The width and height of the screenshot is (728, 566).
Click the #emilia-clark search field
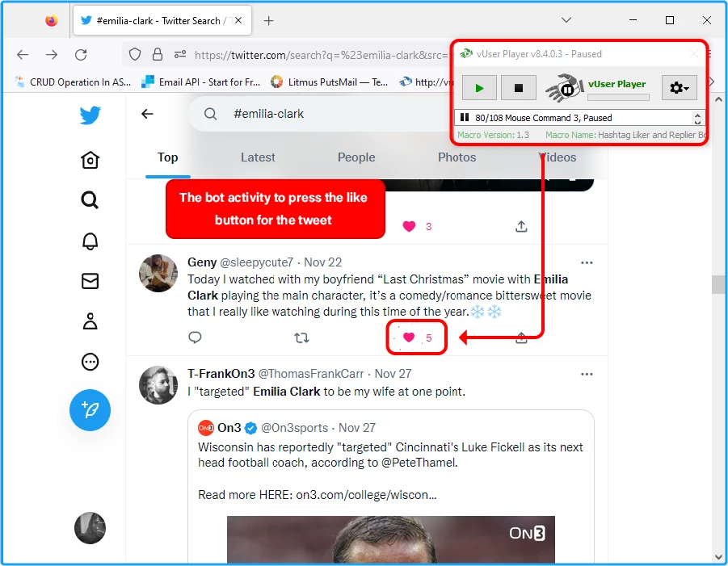pyautogui.click(x=320, y=114)
